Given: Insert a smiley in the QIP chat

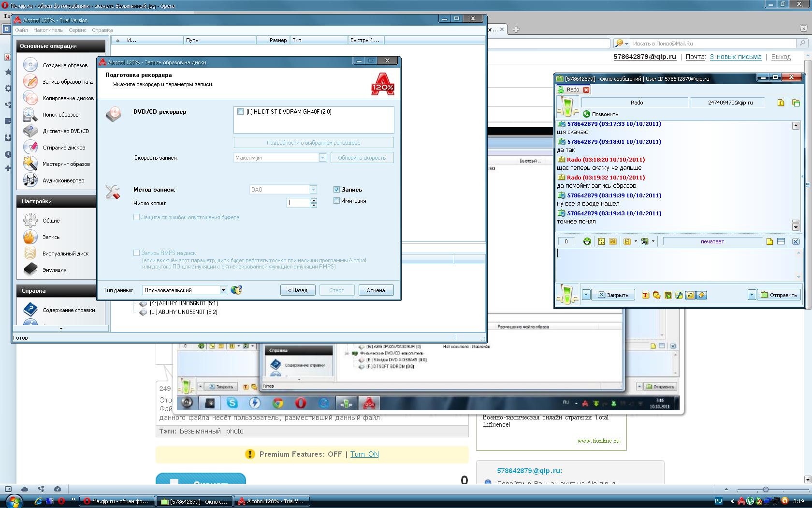Looking at the screenshot, I should pos(587,241).
